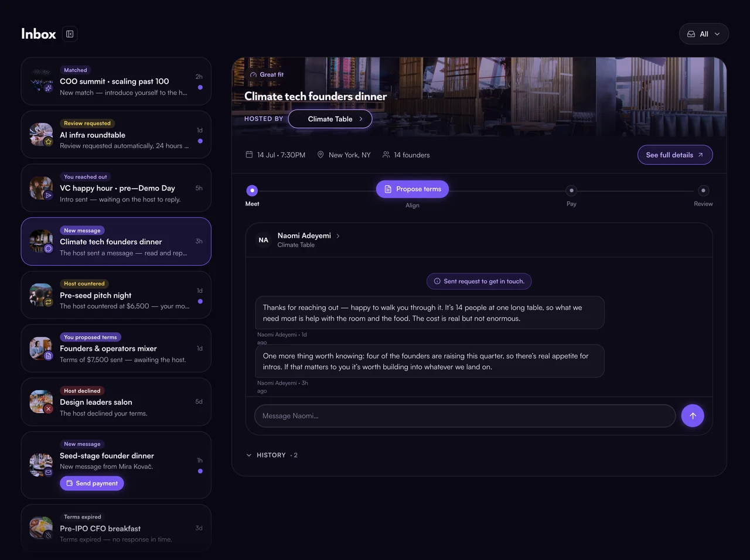Screen dimensions: 750x560
Task: Open VC happy hour pre-Demo Day thread
Action: pos(116,188)
